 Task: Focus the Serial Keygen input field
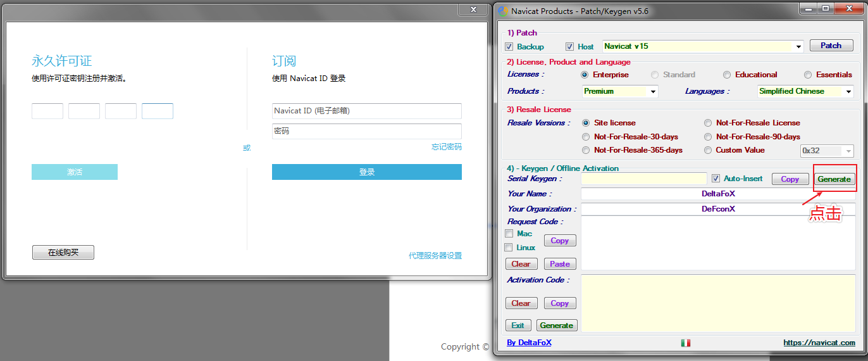(x=644, y=179)
